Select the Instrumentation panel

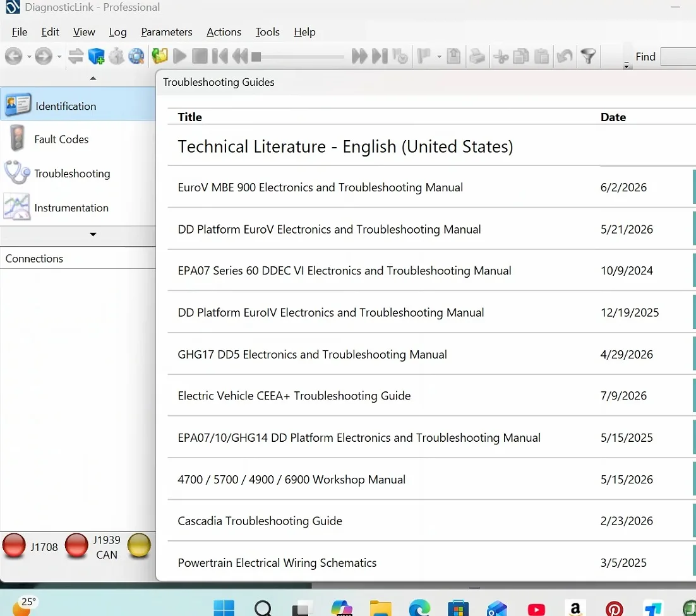pyautogui.click(x=78, y=208)
